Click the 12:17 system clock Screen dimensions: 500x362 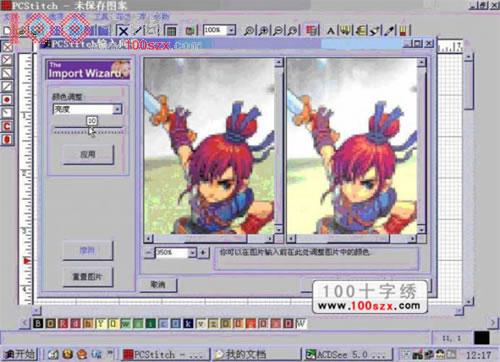click(478, 355)
